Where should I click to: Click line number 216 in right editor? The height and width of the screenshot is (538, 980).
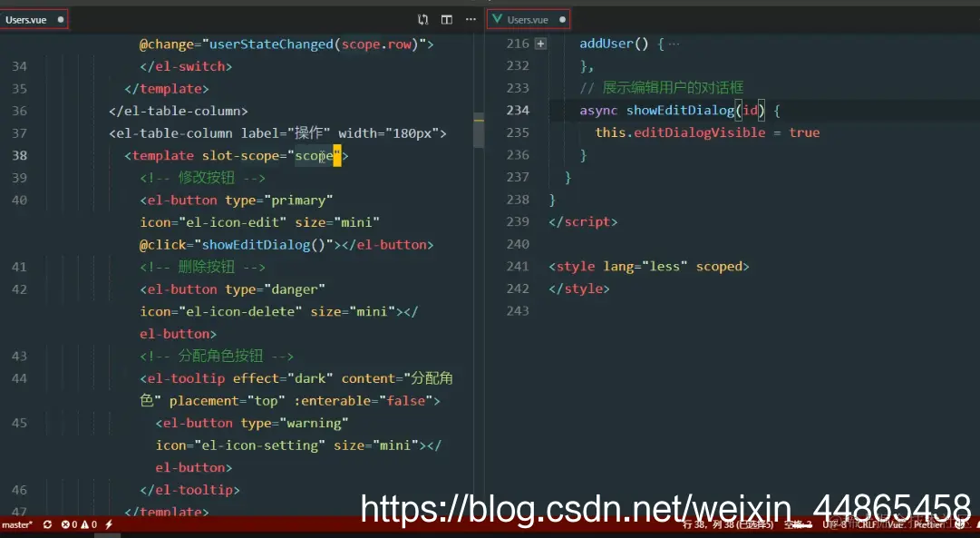pos(519,44)
